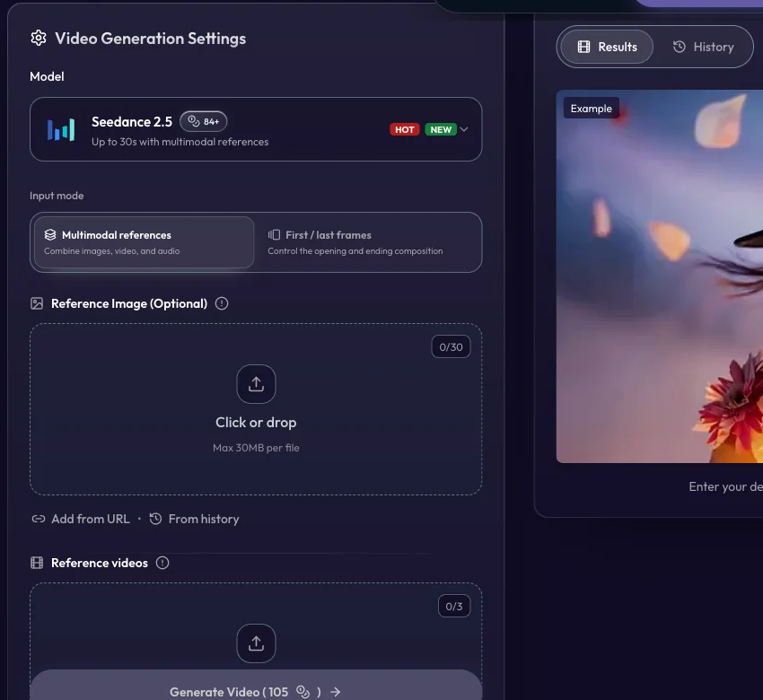Click the HOT badge on the model
The height and width of the screenshot is (700, 763).
click(404, 129)
